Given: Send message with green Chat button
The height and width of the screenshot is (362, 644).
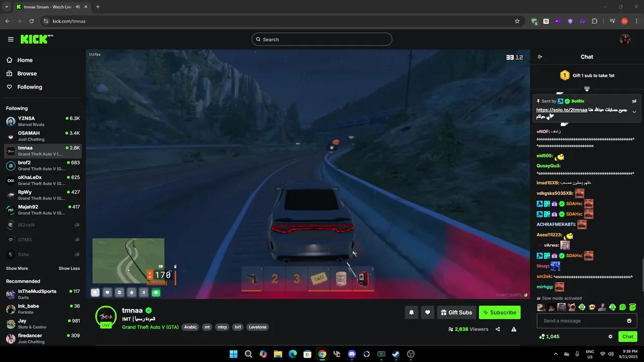Looking at the screenshot, I should click(628, 336).
